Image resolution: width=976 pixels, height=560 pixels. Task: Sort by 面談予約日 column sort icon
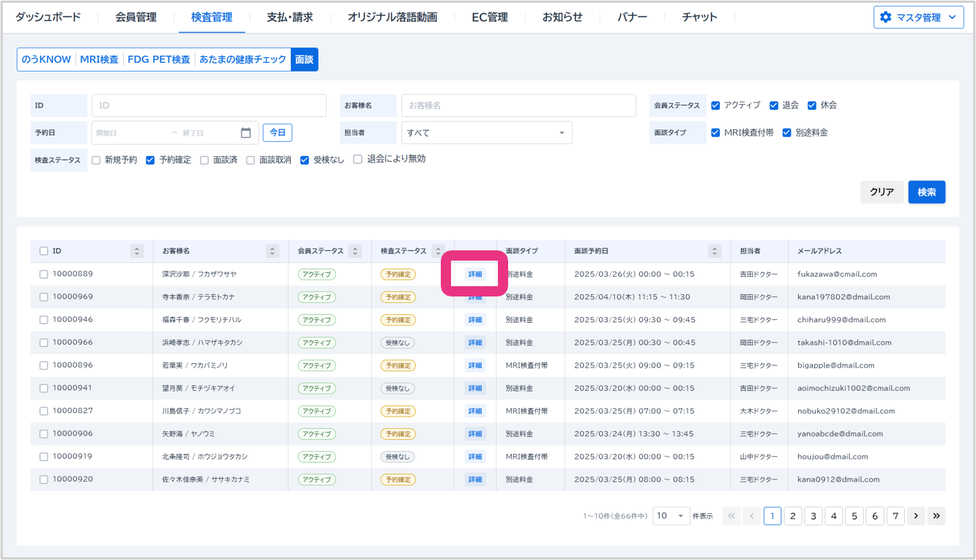[x=715, y=251]
